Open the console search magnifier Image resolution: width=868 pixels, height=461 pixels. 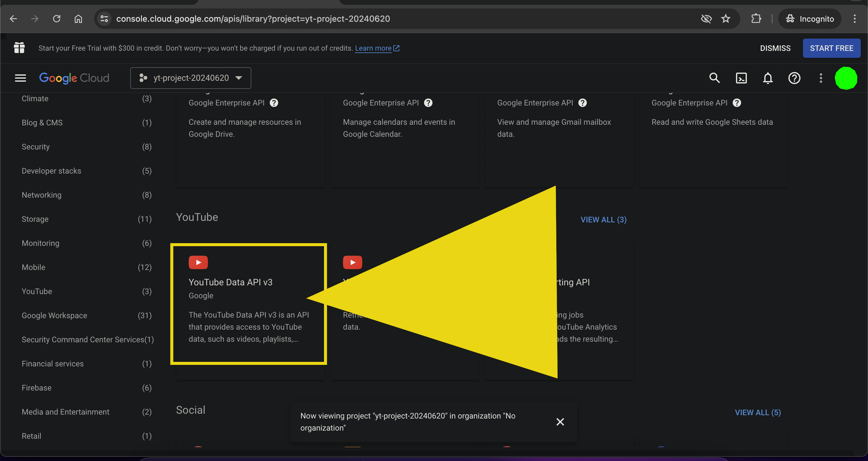click(714, 78)
